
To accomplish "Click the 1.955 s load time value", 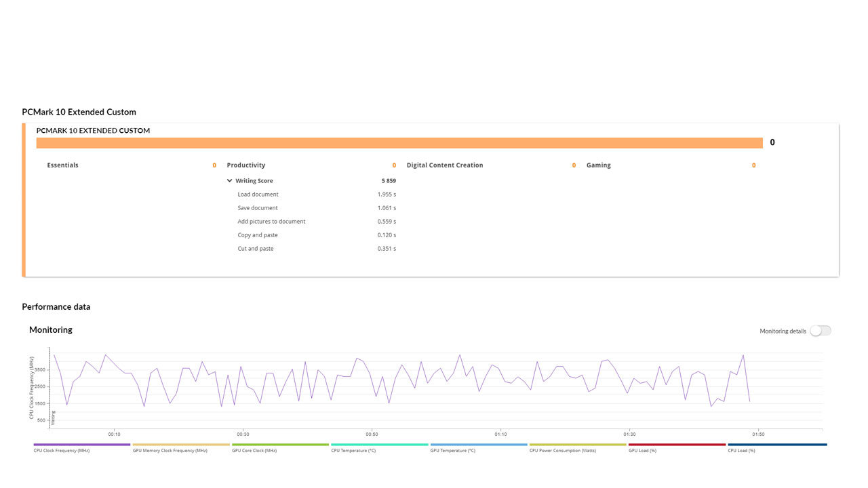I will coord(387,195).
